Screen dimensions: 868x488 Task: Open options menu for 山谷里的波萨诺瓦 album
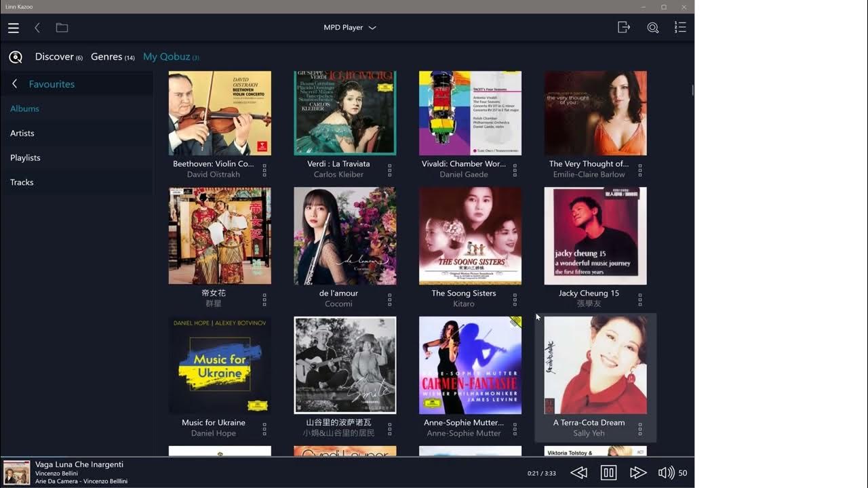pos(390,428)
